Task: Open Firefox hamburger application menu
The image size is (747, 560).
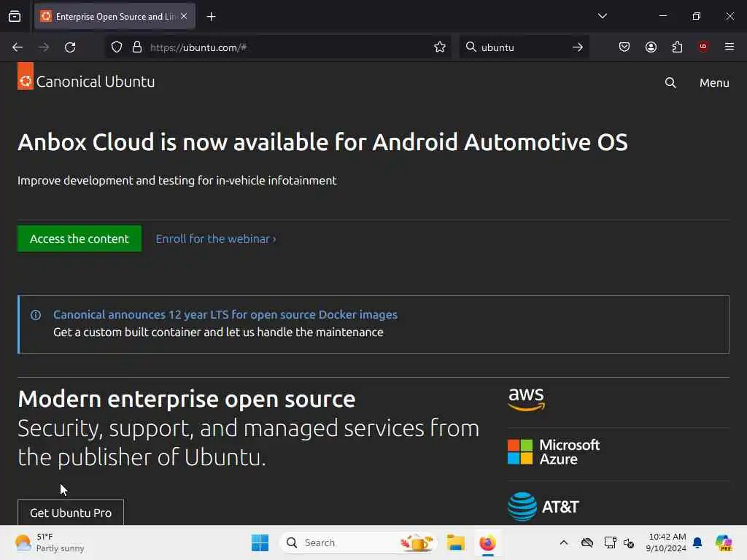Action: (x=729, y=47)
